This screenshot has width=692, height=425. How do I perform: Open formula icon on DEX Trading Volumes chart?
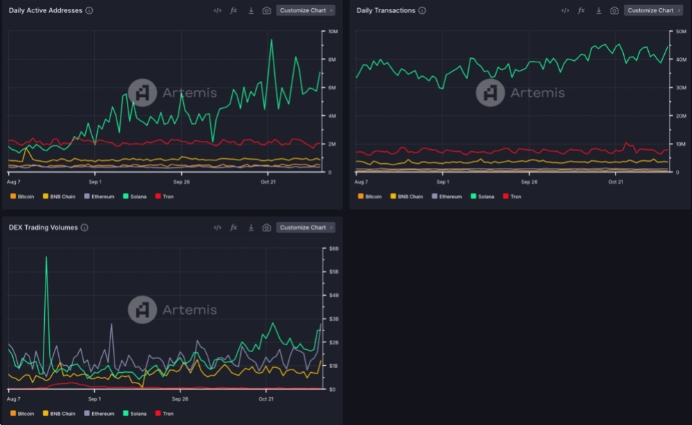tap(233, 228)
